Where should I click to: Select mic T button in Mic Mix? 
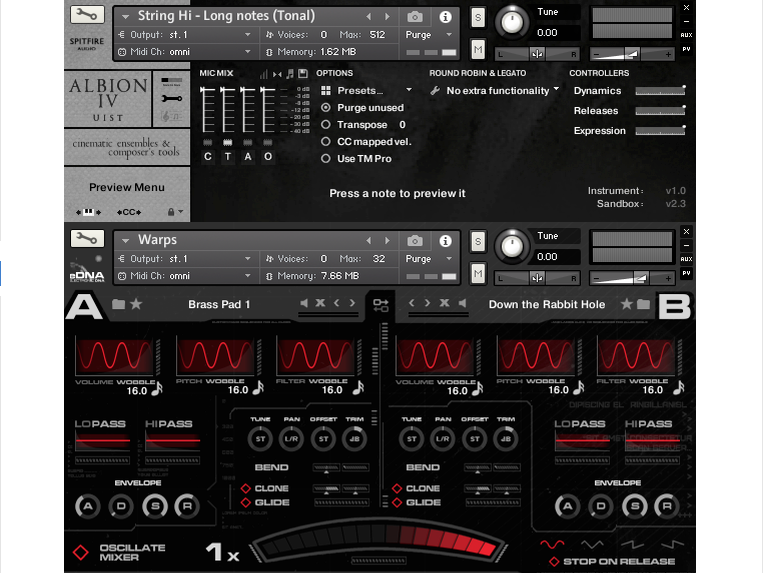pyautogui.click(x=228, y=157)
